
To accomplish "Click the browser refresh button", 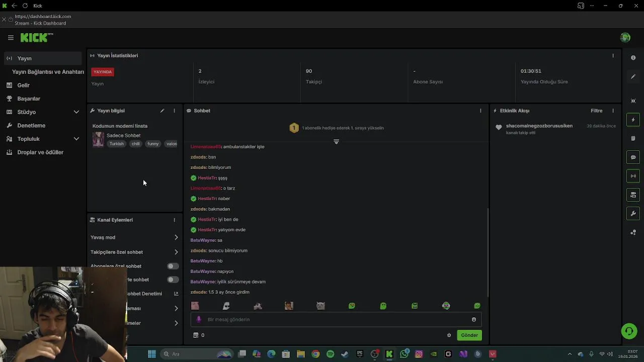I will point(25,6).
